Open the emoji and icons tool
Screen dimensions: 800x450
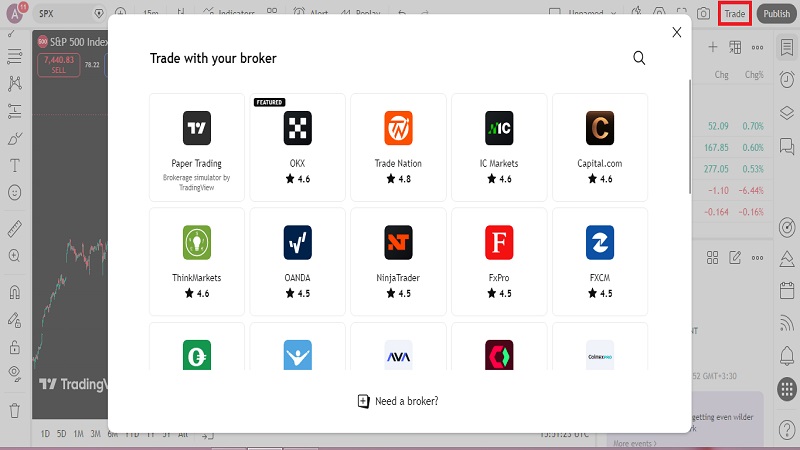tap(15, 192)
